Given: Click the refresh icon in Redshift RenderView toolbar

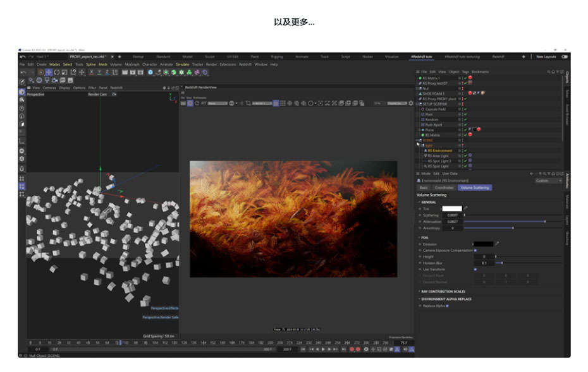Looking at the screenshot, I should click(197, 103).
